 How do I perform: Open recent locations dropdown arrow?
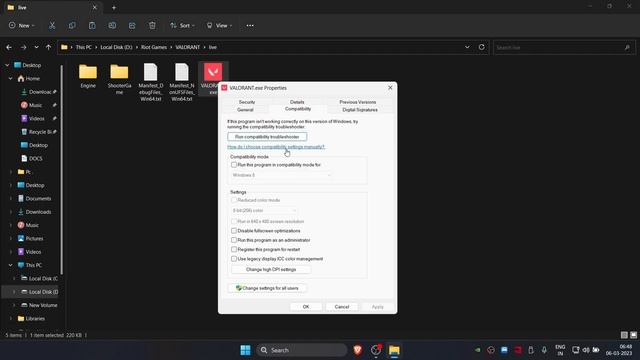click(36, 47)
